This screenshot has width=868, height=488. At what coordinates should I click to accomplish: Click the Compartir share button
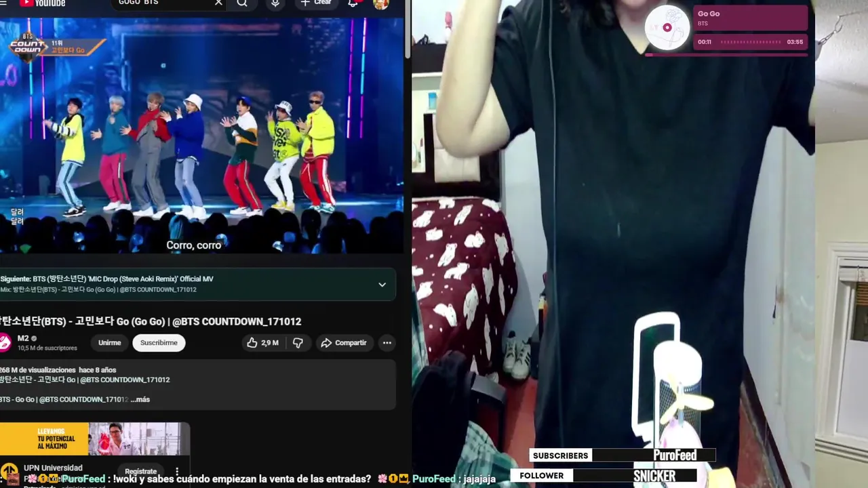pyautogui.click(x=344, y=343)
